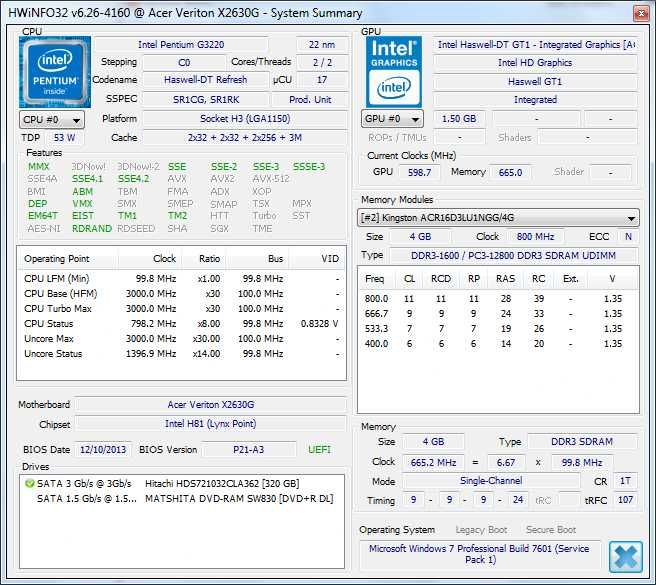Select the 666.7 frequency timing row
The image size is (656, 585).
498,314
